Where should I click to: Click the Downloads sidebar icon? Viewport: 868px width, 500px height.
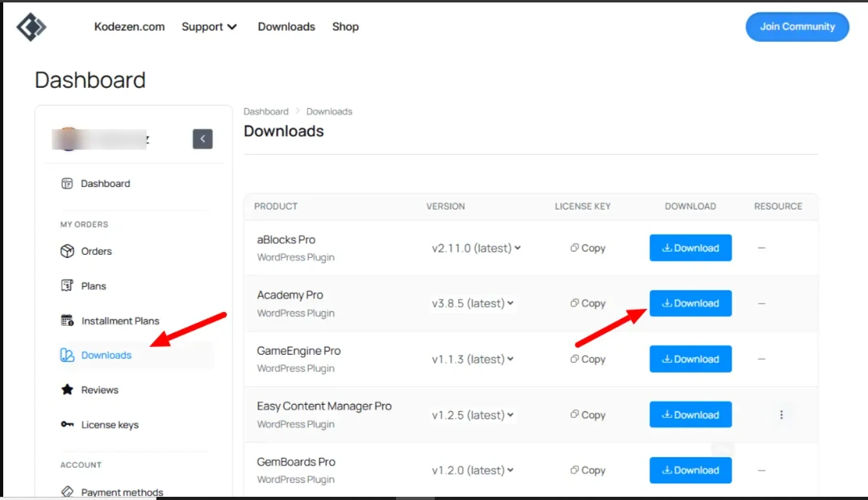click(x=67, y=355)
